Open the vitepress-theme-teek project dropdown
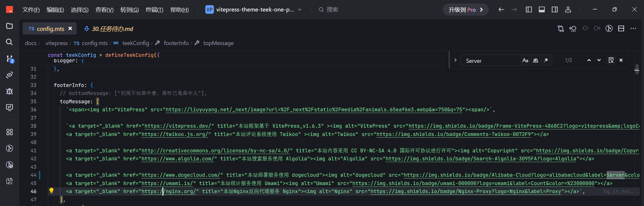This screenshot has width=644, height=206. pyautogui.click(x=254, y=9)
